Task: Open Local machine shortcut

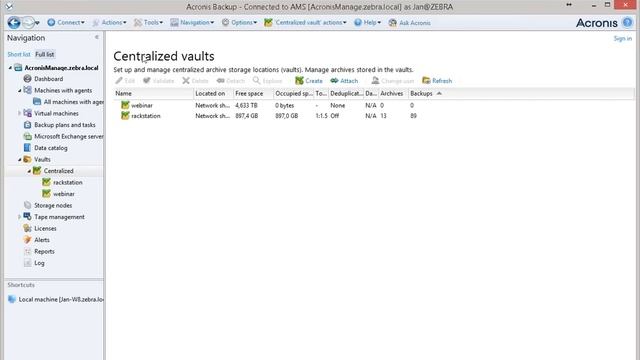Action: tap(56, 299)
